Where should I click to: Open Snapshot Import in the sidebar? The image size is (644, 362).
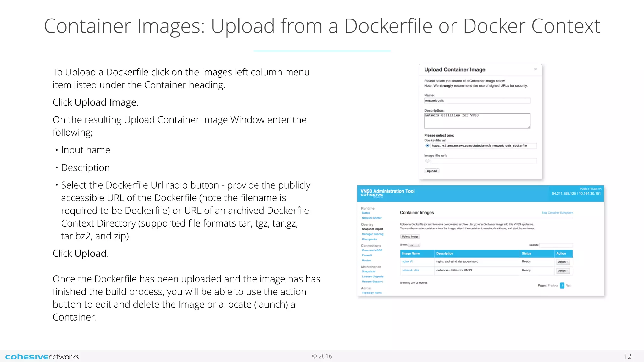pos(372,229)
